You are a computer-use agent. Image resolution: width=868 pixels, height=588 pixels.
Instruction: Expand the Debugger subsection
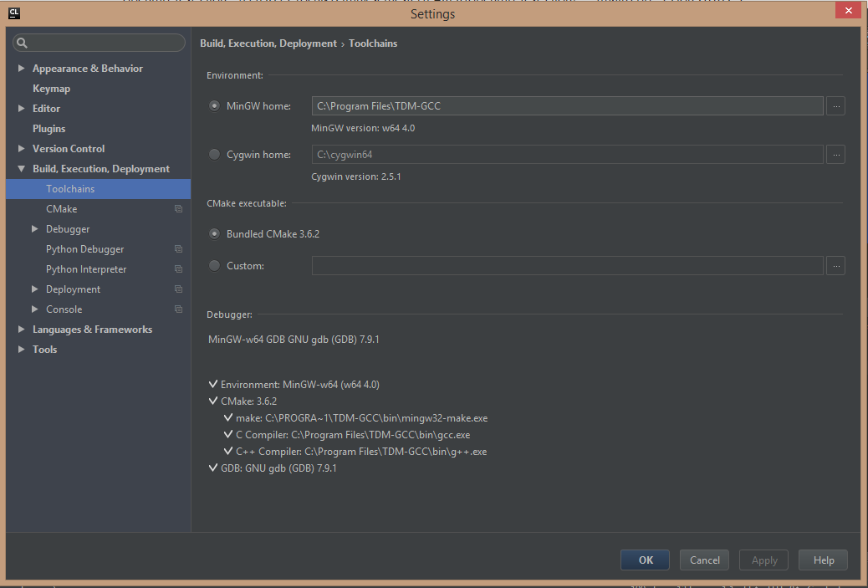pyautogui.click(x=35, y=228)
